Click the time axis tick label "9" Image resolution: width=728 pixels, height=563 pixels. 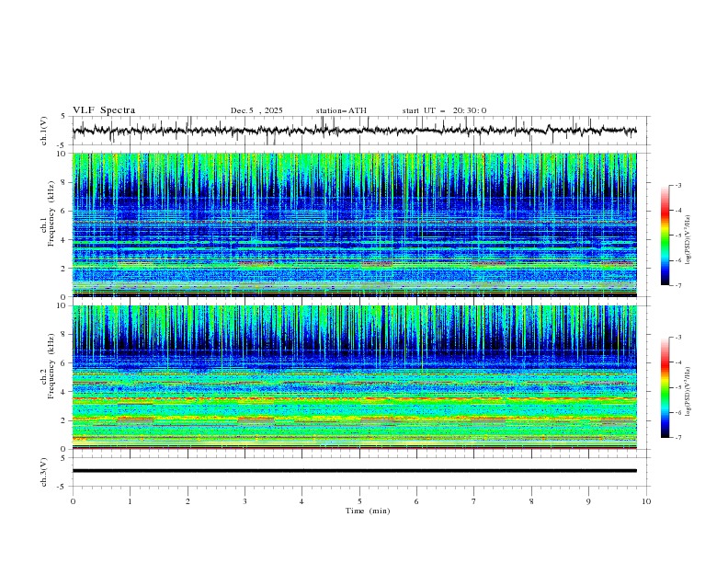pyautogui.click(x=588, y=501)
